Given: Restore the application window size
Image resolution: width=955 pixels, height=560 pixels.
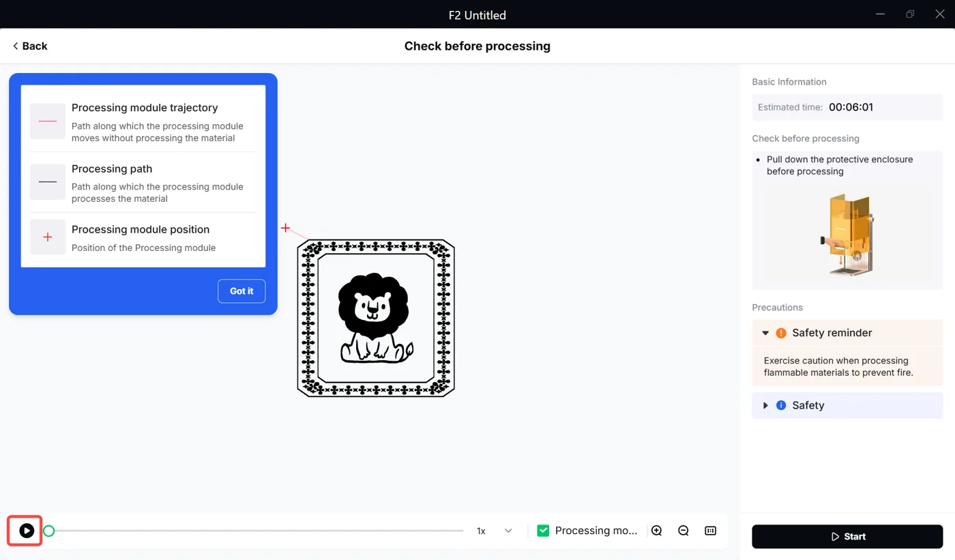Looking at the screenshot, I should pos(910,14).
